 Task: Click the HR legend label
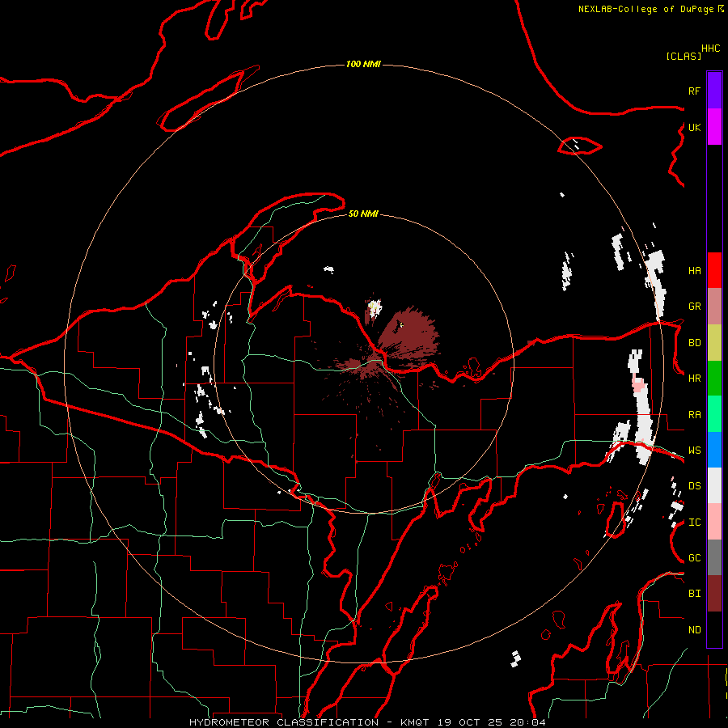[694, 379]
